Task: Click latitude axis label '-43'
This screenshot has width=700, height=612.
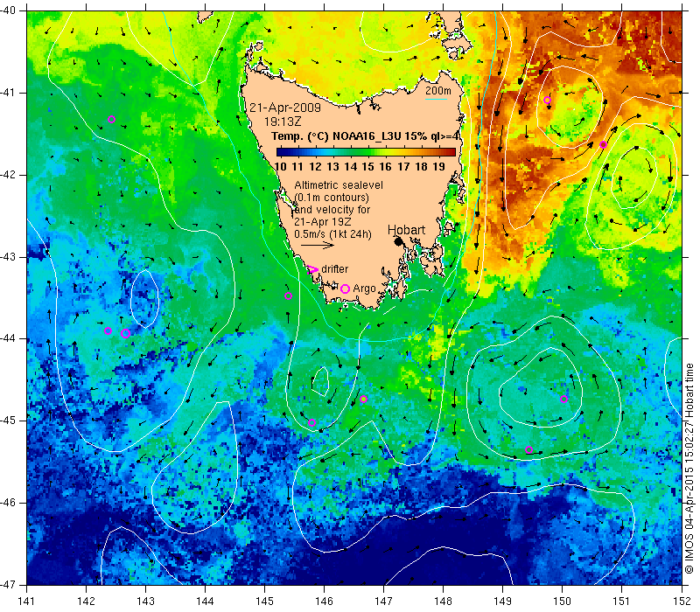Action: (x=8, y=257)
